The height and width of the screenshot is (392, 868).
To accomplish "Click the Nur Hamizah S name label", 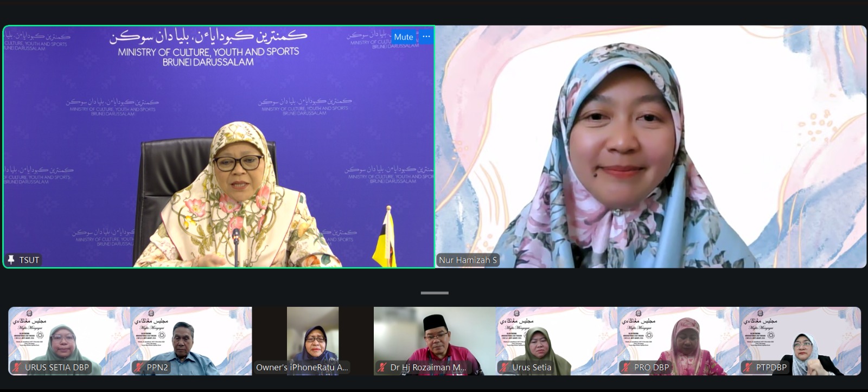I will pos(468,260).
